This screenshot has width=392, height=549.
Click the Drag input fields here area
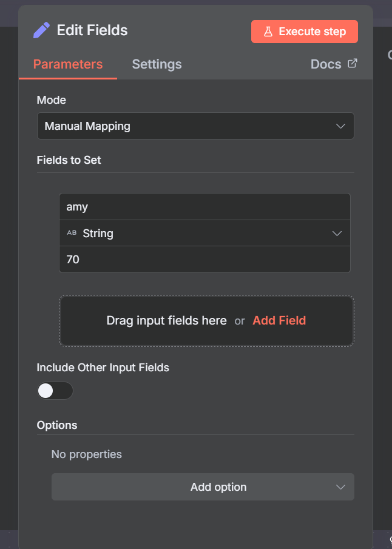coord(166,321)
